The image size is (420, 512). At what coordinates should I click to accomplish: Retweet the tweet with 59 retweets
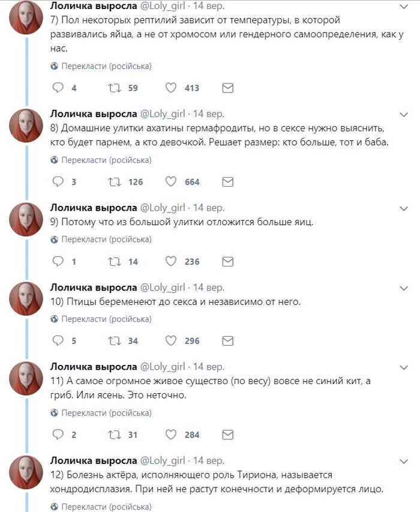click(x=113, y=88)
